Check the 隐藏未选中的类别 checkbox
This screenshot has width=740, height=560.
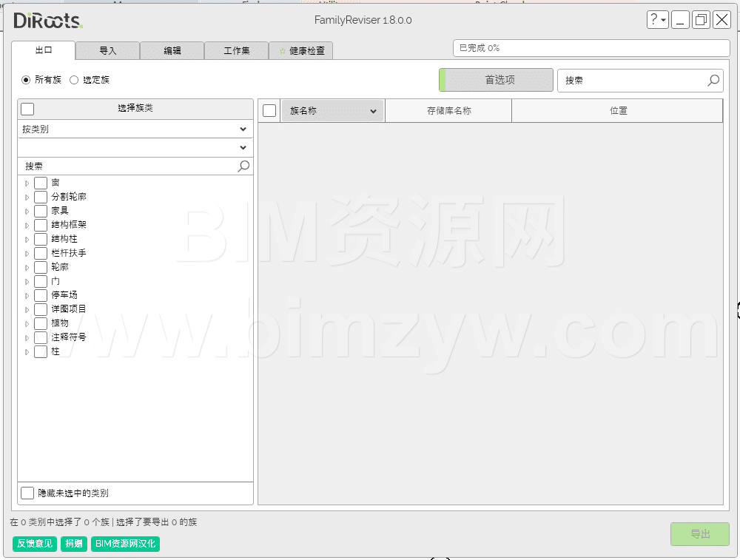tap(27, 493)
